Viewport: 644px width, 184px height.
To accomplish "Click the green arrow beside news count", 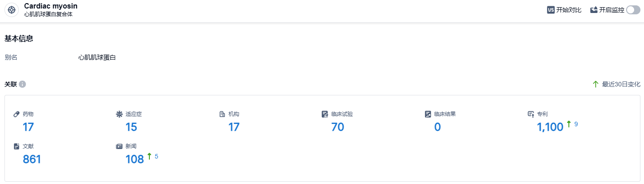I will (149, 156).
